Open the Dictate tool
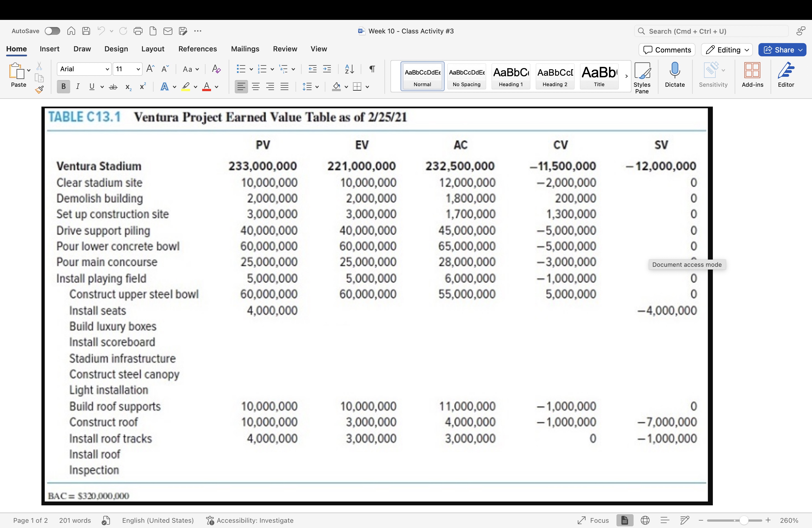This screenshot has height=528, width=812. pos(674,75)
